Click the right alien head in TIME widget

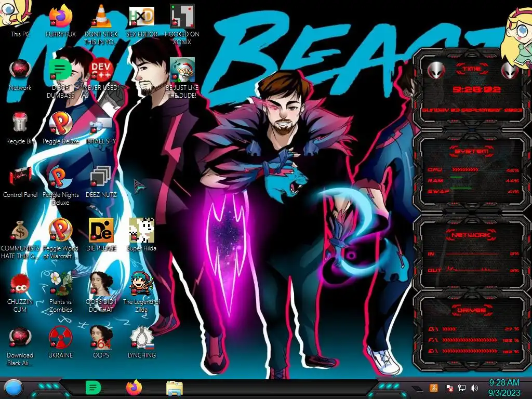pyautogui.click(x=509, y=70)
